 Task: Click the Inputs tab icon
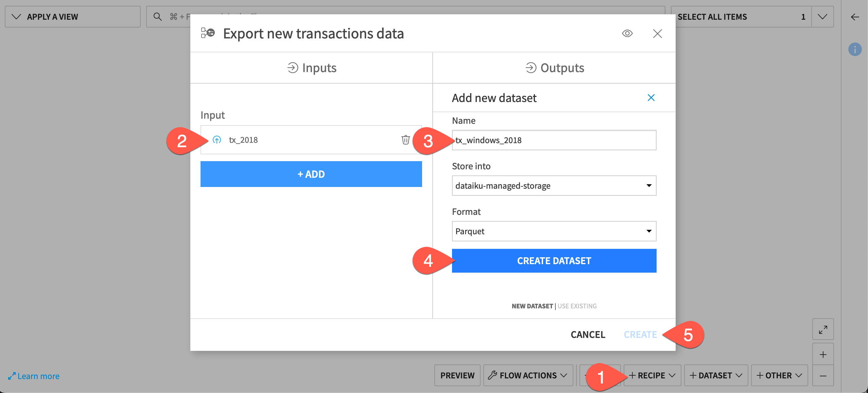pos(291,68)
